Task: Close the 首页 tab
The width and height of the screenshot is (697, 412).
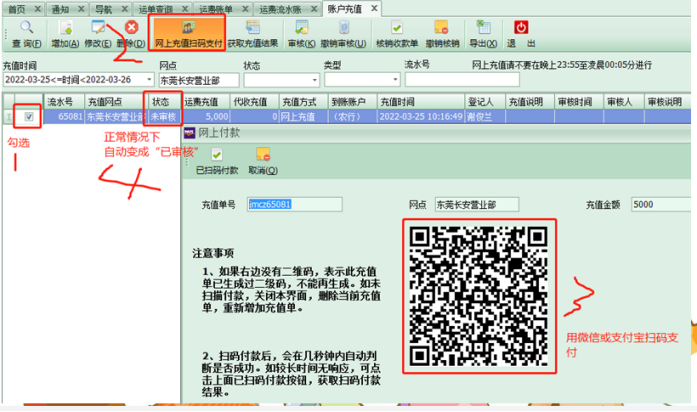Action: coord(38,9)
